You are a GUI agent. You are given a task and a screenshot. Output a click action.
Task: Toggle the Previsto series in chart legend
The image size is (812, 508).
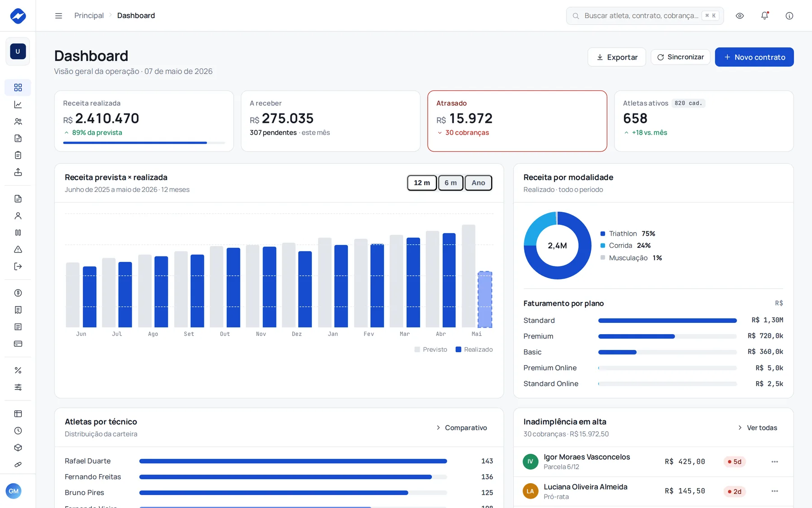coord(431,350)
